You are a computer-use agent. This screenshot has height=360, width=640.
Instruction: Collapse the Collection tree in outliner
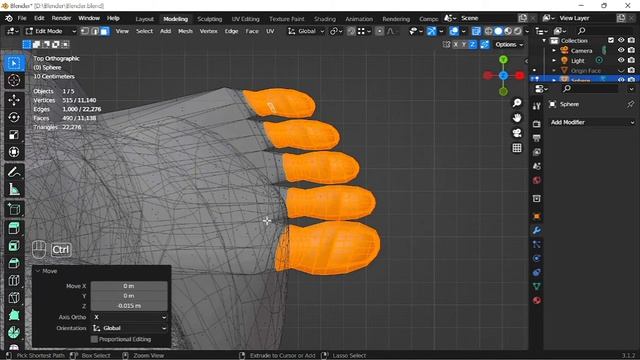(544, 40)
